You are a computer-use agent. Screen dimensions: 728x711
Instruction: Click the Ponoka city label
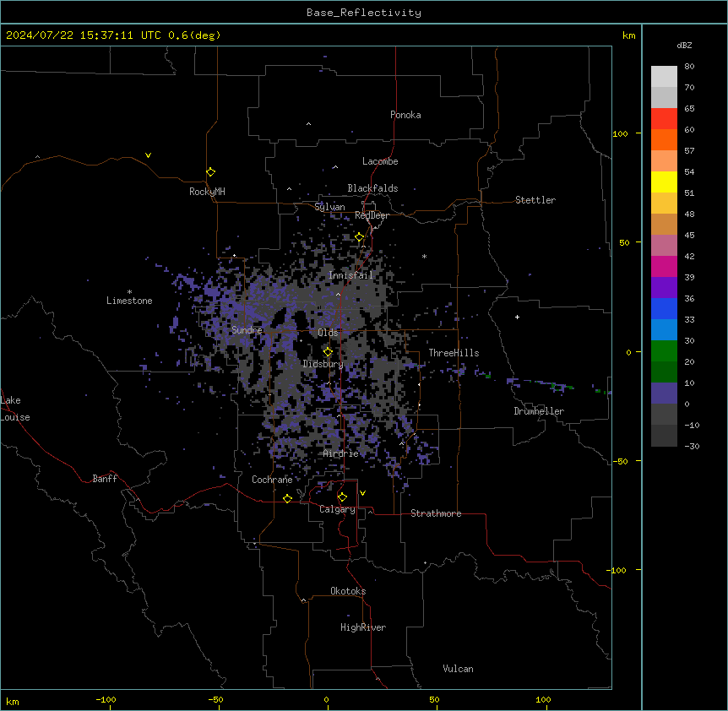click(x=405, y=115)
